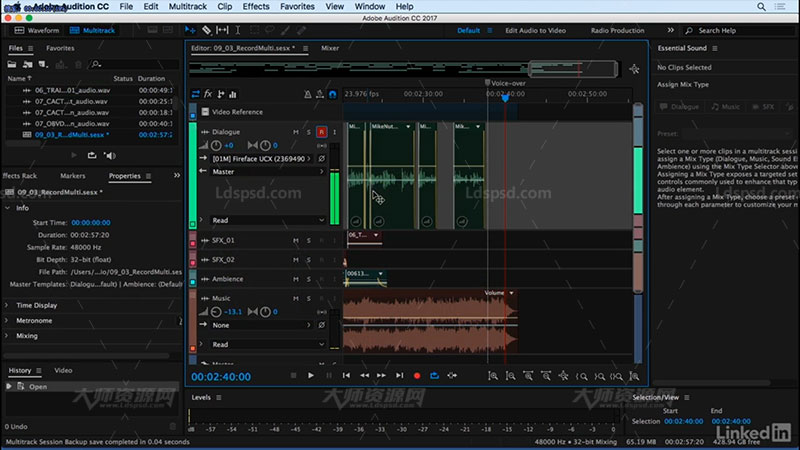The width and height of the screenshot is (800, 450).
Task: Click Zoom In Time icon
Action: 528,376
